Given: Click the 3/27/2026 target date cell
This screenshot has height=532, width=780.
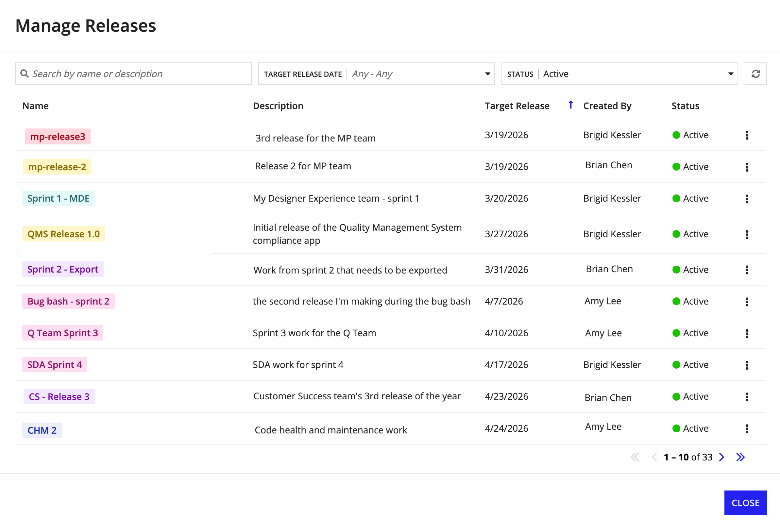Looking at the screenshot, I should coord(506,234).
